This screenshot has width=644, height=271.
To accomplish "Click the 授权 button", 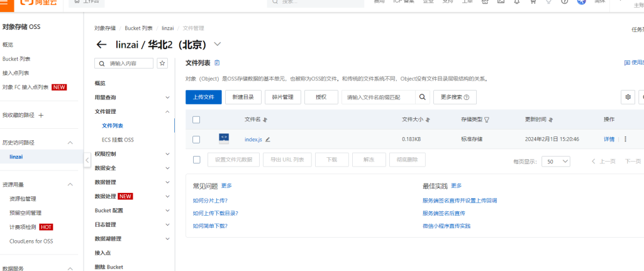I will 321,97.
